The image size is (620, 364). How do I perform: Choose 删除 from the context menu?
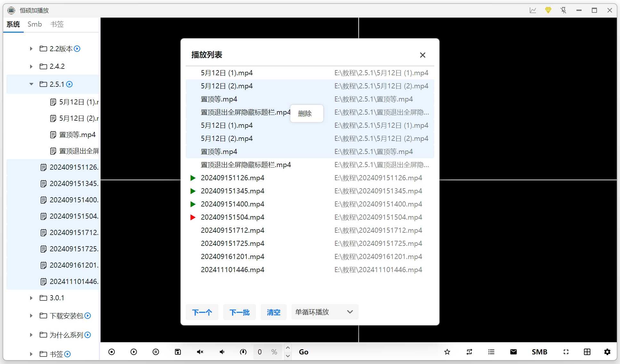point(305,113)
